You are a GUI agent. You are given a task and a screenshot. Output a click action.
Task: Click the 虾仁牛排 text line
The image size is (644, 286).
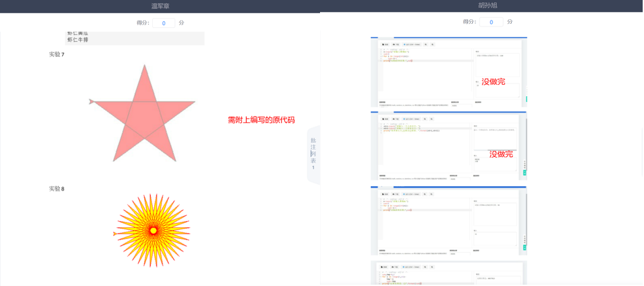pos(77,40)
